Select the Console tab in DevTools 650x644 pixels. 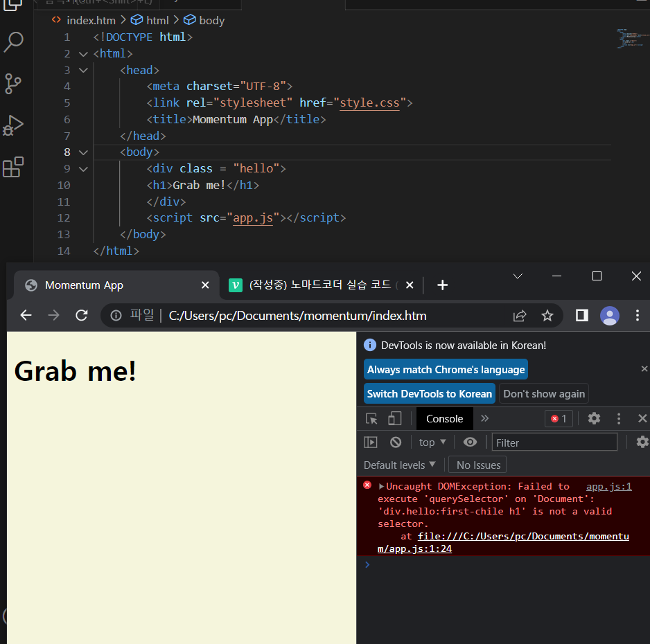coord(444,419)
